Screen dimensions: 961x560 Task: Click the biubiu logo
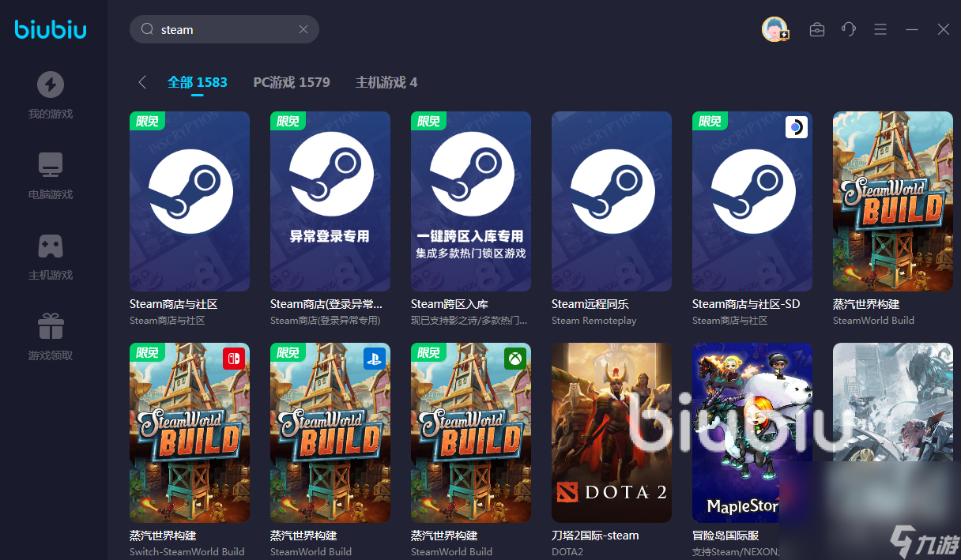pos(51,30)
